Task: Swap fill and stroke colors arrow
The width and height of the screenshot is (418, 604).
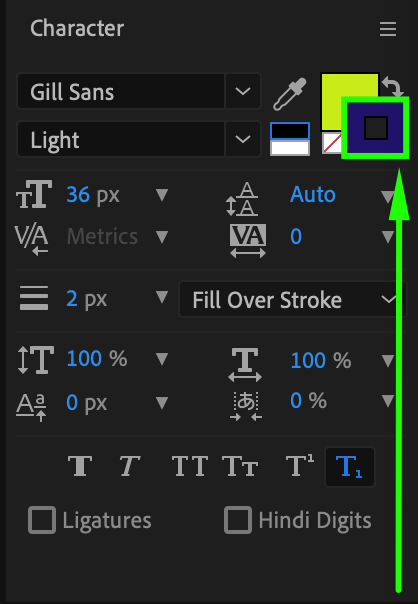Action: (x=393, y=86)
